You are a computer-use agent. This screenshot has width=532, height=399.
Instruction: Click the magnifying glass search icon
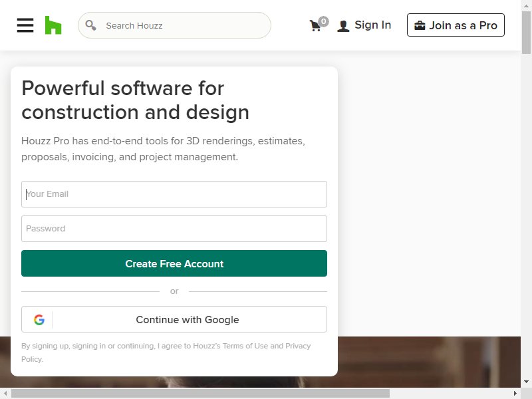(x=90, y=25)
